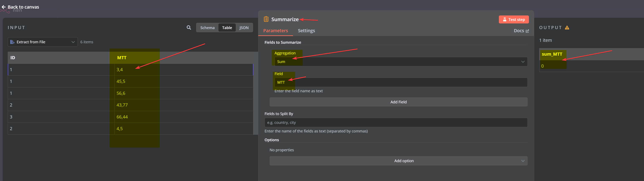
Task: Select the MTT cell with value 3,4
Action: tap(119, 70)
